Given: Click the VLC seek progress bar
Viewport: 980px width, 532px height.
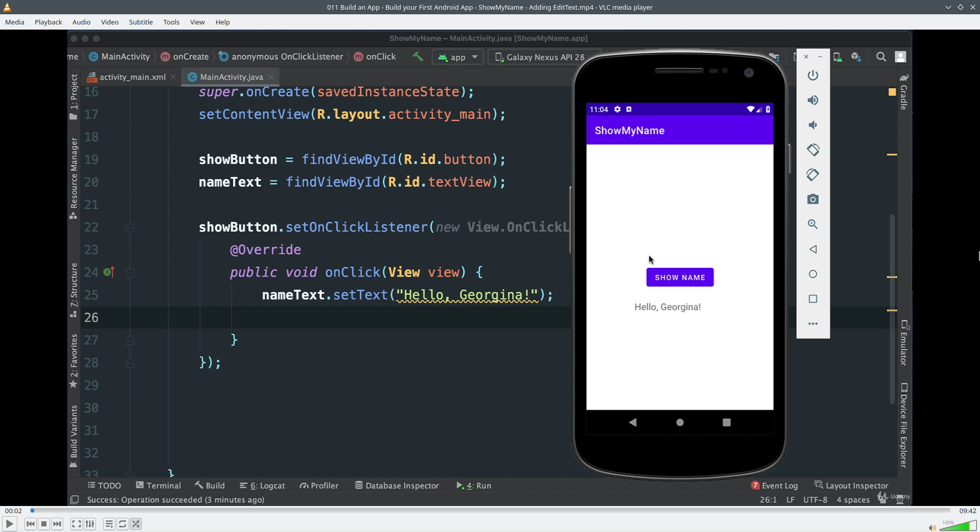Looking at the screenshot, I should click(490, 511).
